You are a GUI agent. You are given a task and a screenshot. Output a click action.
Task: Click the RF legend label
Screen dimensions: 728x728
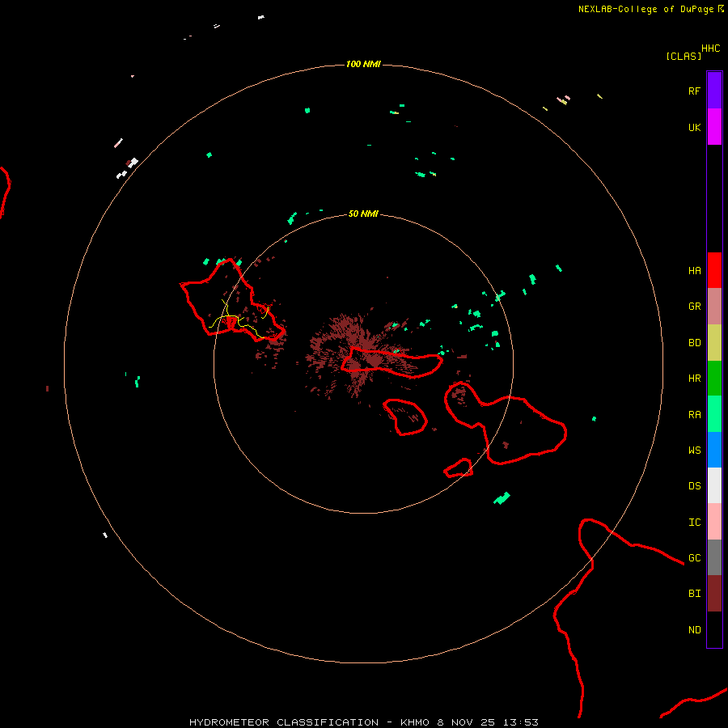click(x=694, y=91)
